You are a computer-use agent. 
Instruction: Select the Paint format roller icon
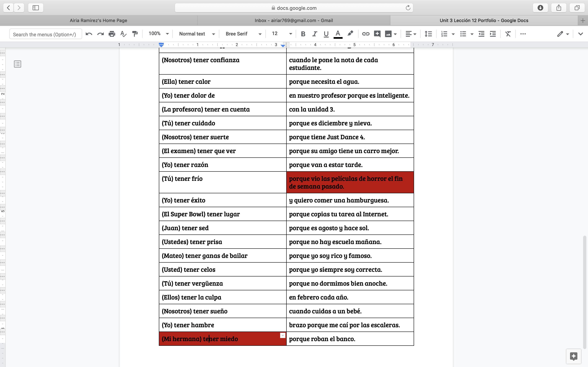(x=135, y=34)
